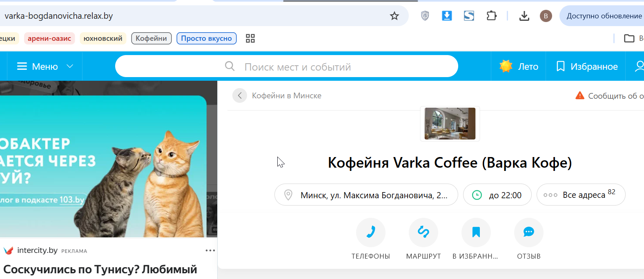The height and width of the screenshot is (279, 644).
Task: Leave a review via ОТЗЫВ icon
Action: click(x=529, y=232)
